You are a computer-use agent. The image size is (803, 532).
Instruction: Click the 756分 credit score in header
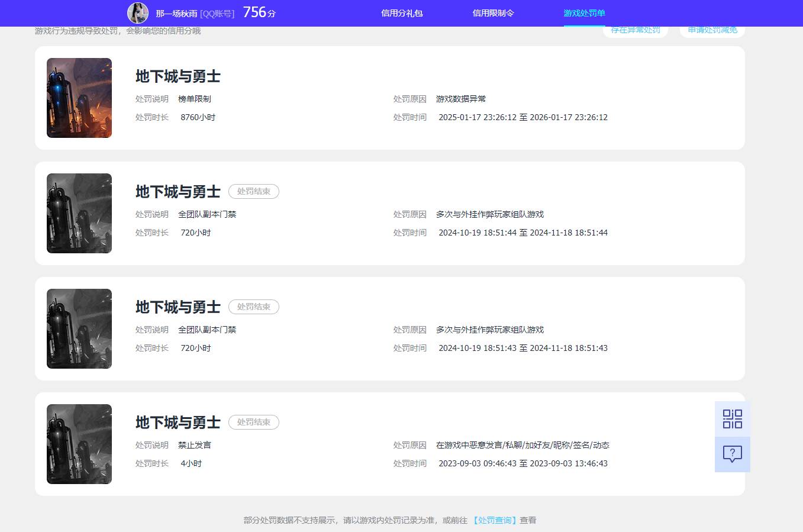(x=259, y=12)
